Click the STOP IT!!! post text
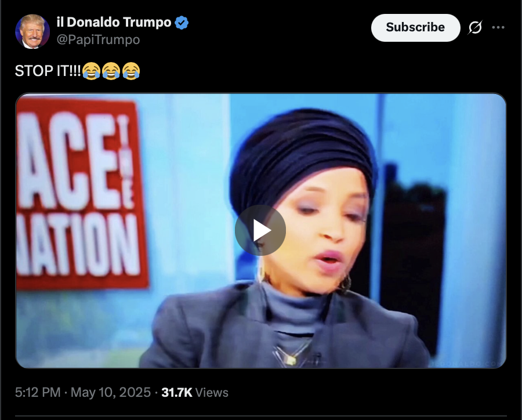 coord(48,71)
